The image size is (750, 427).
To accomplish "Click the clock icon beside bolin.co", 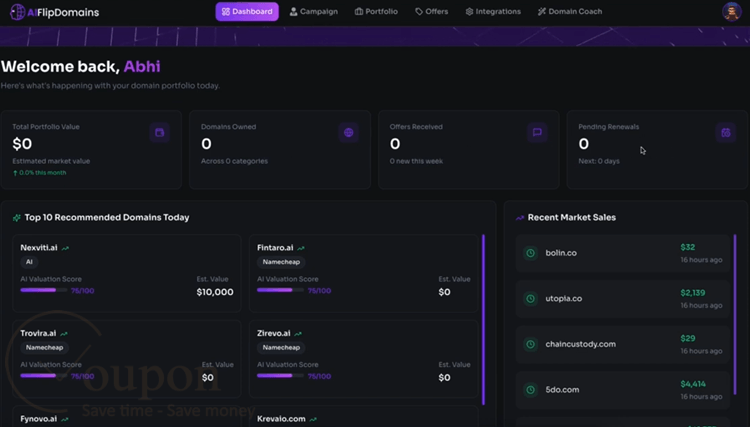I will [x=530, y=253].
